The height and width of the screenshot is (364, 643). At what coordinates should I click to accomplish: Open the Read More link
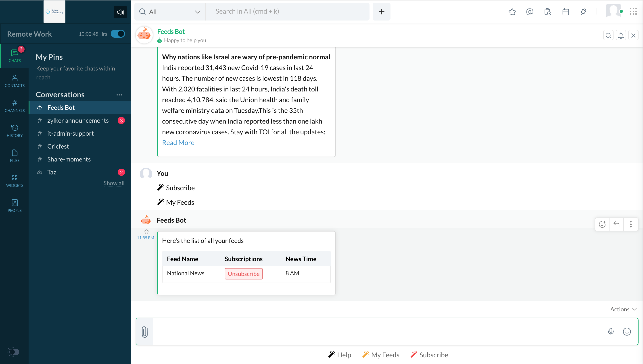point(178,143)
